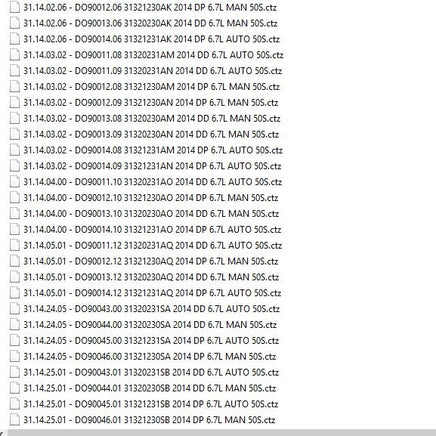Screen dimensions: 436x436
Task: Select file icon beside DO90011.12 31320231AQ
Action: tap(15, 245)
